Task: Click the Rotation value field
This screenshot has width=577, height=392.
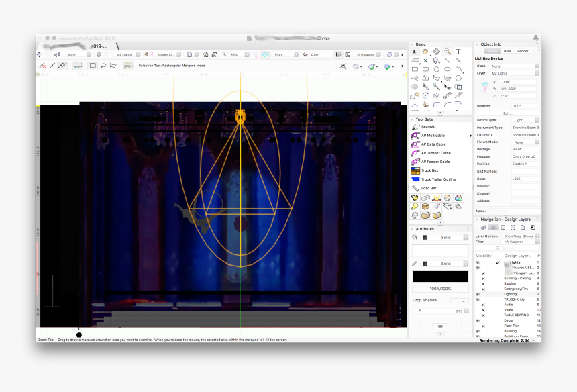Action: pos(525,106)
